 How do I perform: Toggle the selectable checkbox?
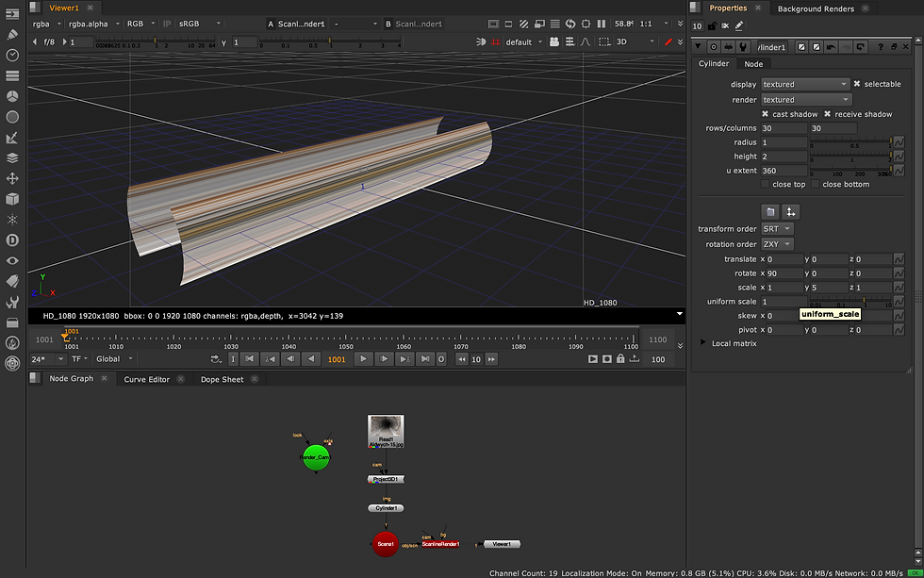857,84
